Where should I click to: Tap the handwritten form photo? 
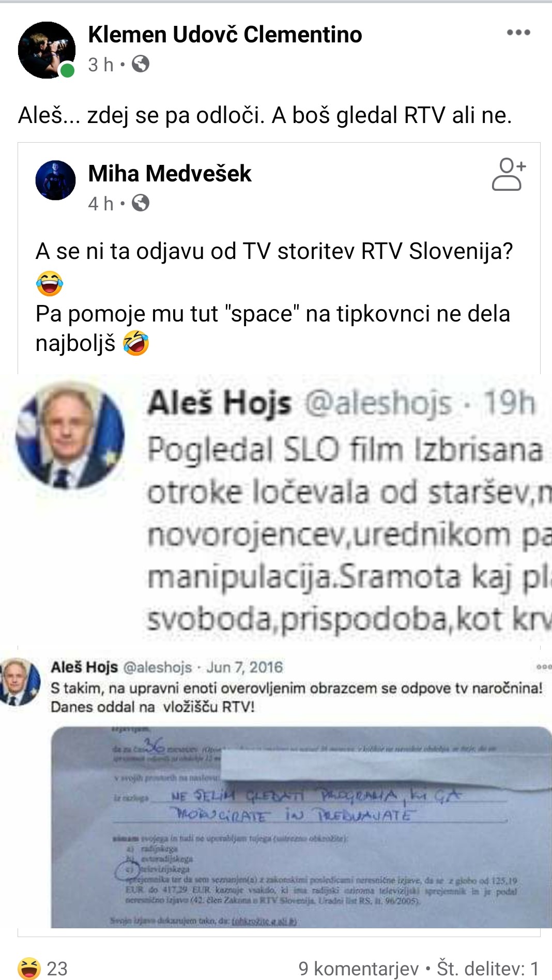301,827
